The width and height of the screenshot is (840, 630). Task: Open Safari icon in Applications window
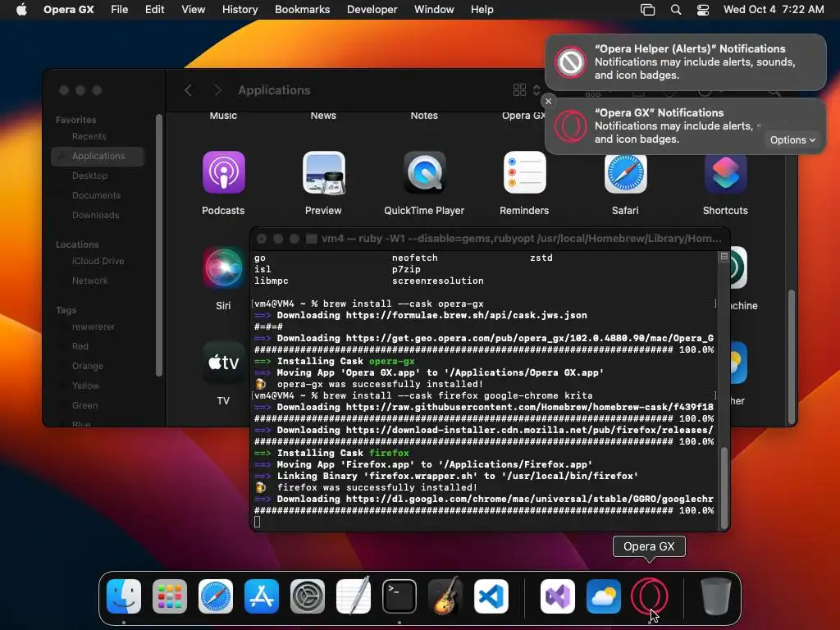(x=625, y=174)
